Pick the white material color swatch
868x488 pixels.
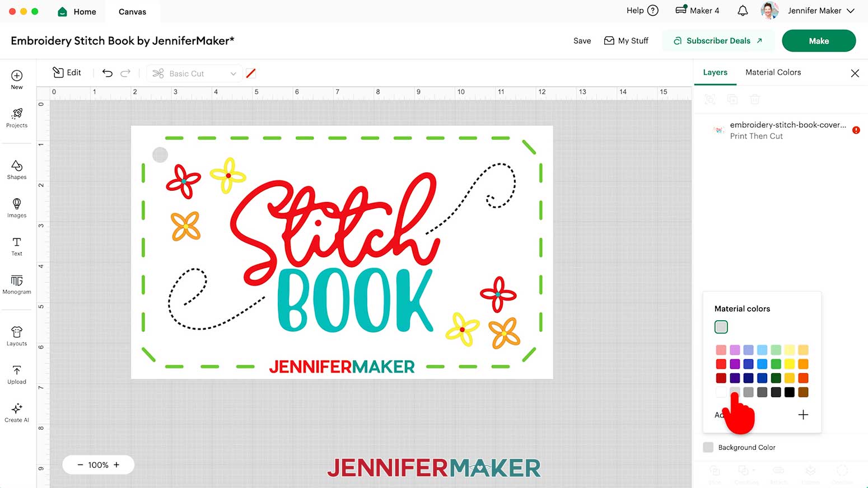pos(721,392)
